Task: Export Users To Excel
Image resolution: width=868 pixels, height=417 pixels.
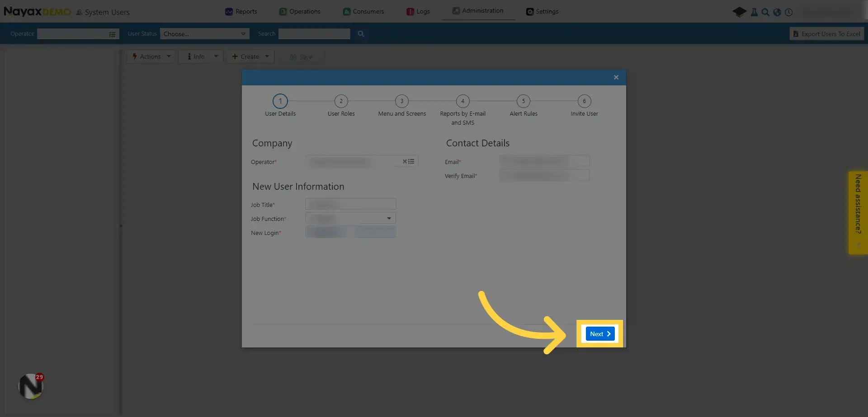Action: [826, 34]
